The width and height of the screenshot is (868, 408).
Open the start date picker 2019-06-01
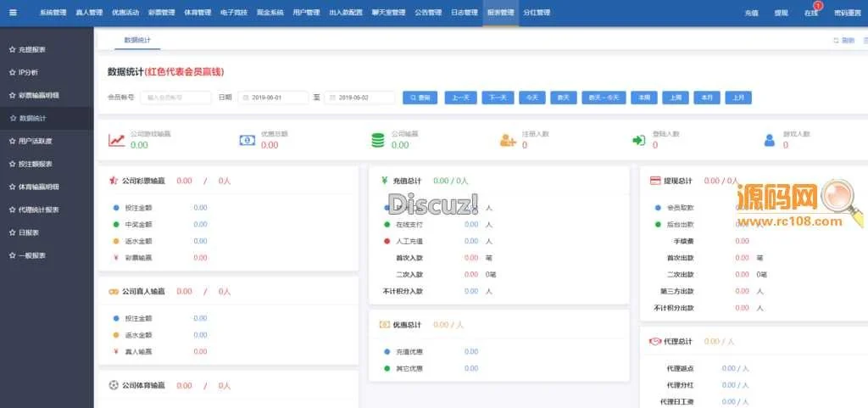[x=273, y=98]
